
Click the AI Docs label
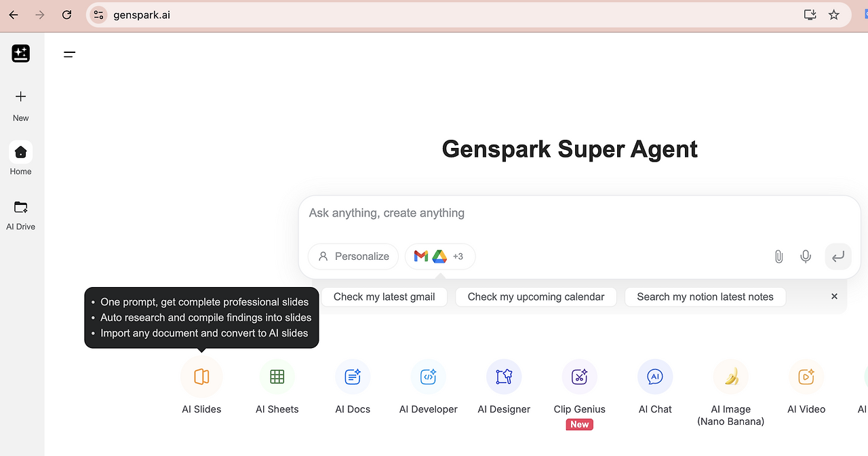tap(353, 409)
